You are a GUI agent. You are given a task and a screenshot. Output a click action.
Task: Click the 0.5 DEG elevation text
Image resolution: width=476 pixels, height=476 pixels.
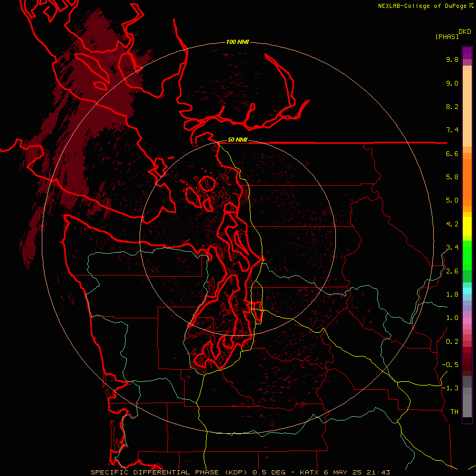pyautogui.click(x=269, y=472)
